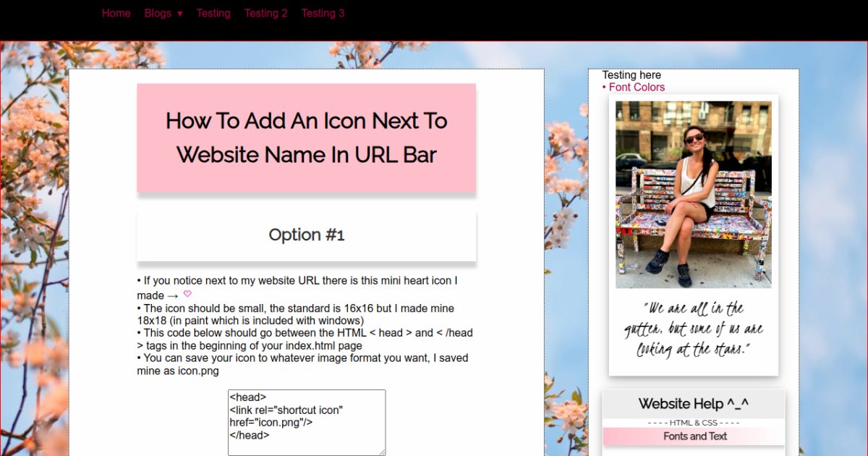
Task: Click the bullet about saving icon.png
Action: click(302, 364)
